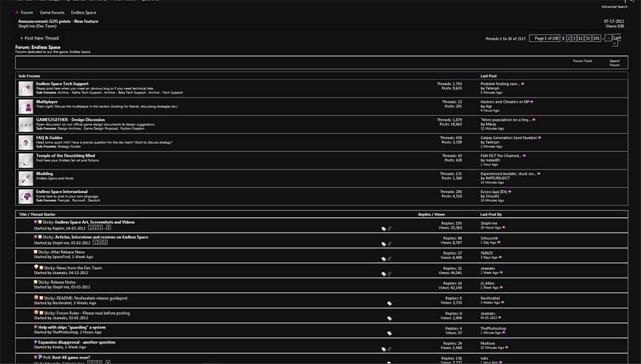The width and height of the screenshot is (641, 364).
Task: Click the tag icon on 'Endless Space Art, Screenshots and Videos' row
Action: click(x=383, y=229)
